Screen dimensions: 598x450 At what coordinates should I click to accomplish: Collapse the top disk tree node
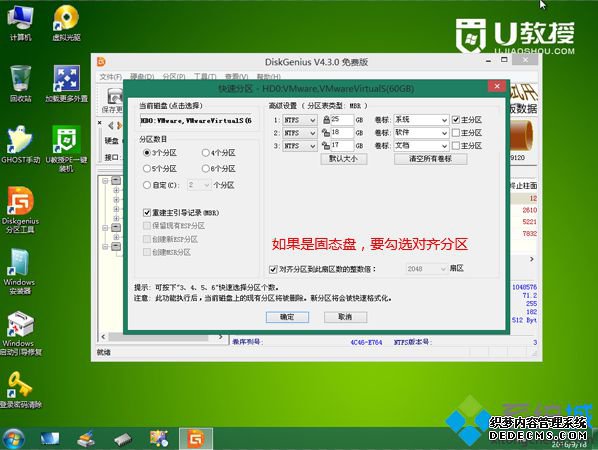click(105, 181)
